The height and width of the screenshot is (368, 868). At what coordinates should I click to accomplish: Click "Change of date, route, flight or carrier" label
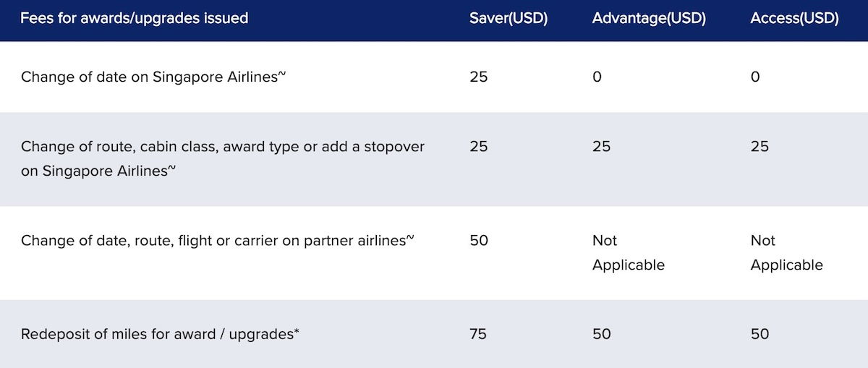218,240
